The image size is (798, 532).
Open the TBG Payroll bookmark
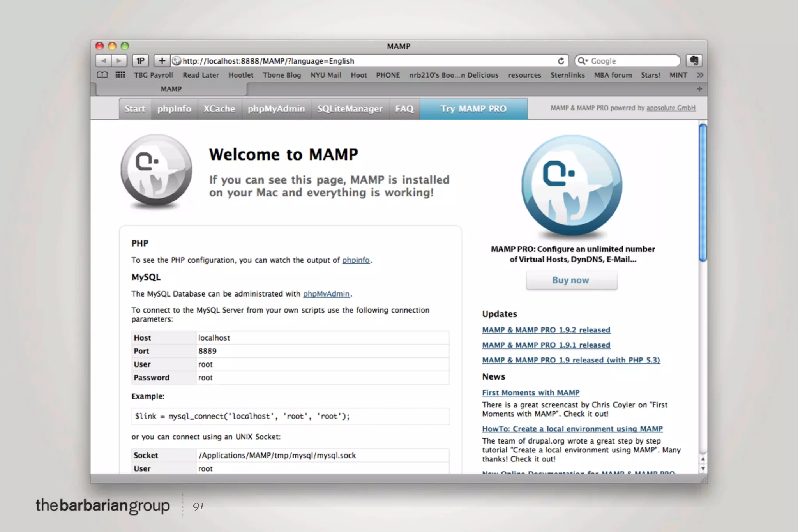(x=154, y=75)
